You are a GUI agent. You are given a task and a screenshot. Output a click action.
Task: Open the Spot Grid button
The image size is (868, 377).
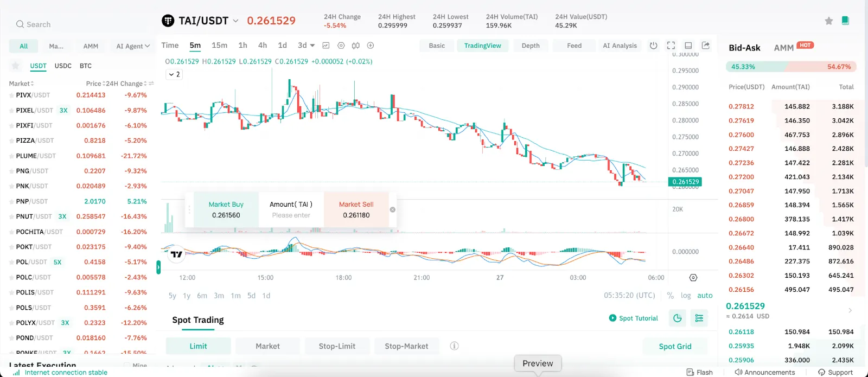pos(675,347)
